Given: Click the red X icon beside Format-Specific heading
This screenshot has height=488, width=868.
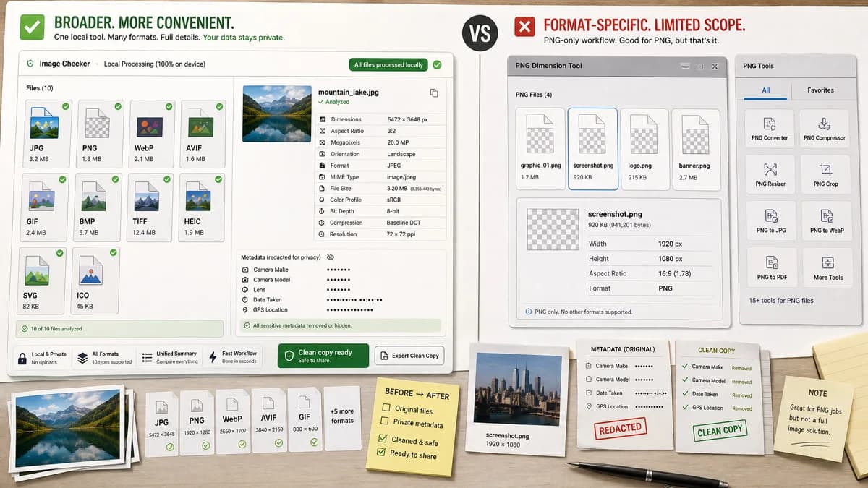Looking at the screenshot, I should 524,27.
